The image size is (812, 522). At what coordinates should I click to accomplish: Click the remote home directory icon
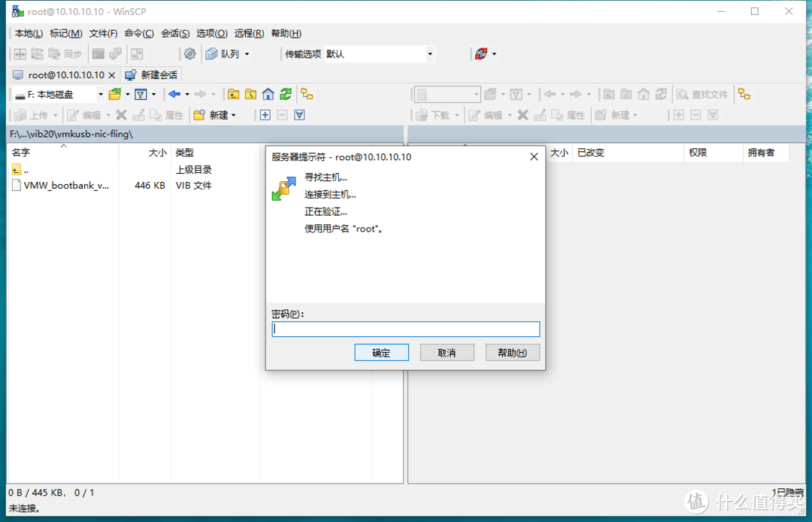(x=643, y=94)
